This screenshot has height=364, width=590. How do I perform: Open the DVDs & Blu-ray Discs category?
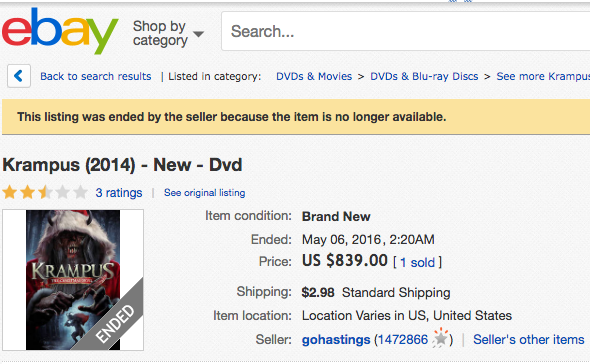point(424,76)
